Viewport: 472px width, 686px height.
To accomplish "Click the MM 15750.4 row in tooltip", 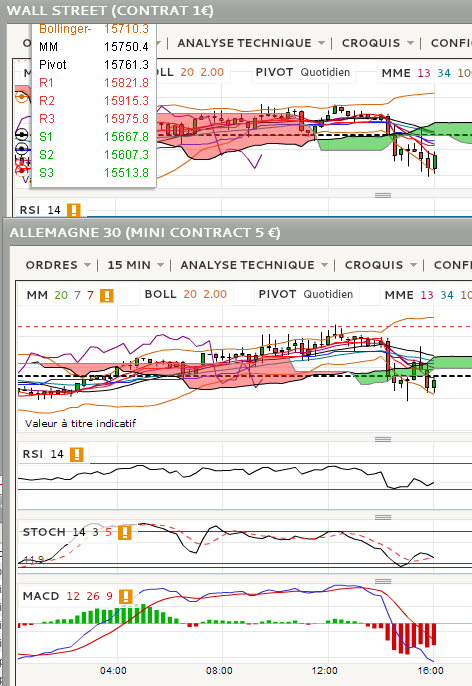I will coord(94,47).
